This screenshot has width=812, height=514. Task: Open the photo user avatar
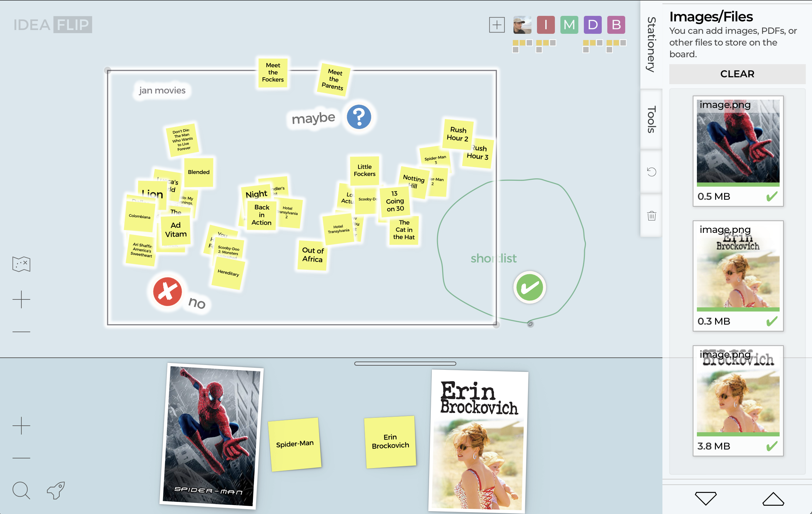click(x=522, y=25)
